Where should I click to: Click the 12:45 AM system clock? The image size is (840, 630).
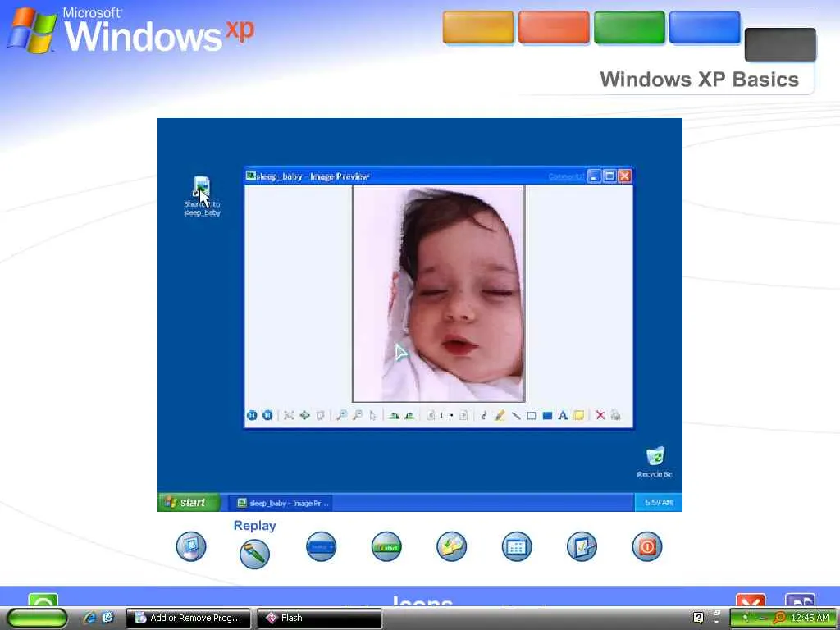[810, 618]
